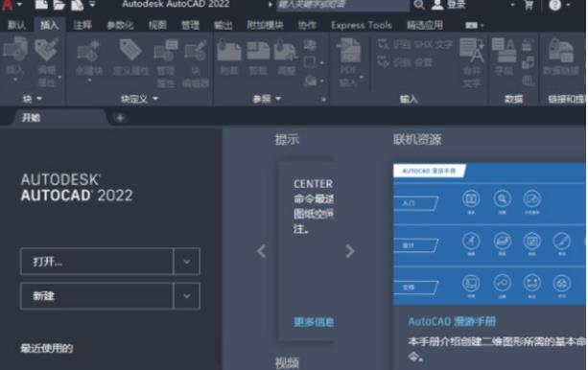Click the 附着 (Attach) reference icon
Screen dimensions: 588x370
(x=228, y=51)
